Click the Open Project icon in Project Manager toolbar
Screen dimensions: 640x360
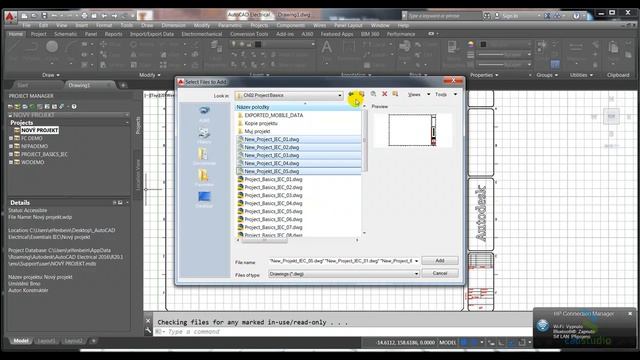(x=10, y=107)
